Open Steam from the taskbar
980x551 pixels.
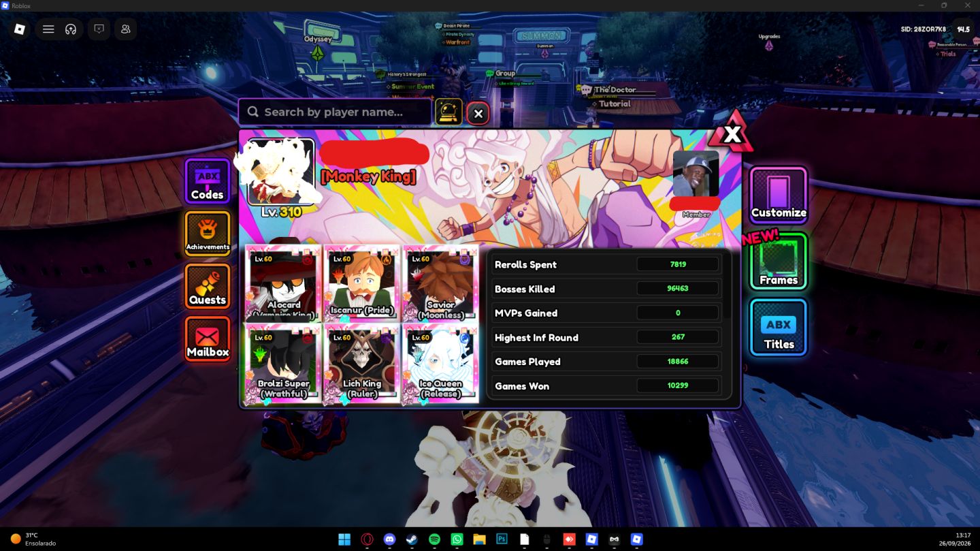412,539
